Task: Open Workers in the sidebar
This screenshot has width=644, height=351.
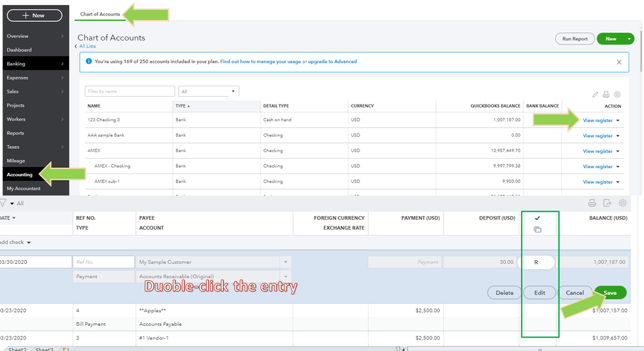Action: (x=35, y=119)
